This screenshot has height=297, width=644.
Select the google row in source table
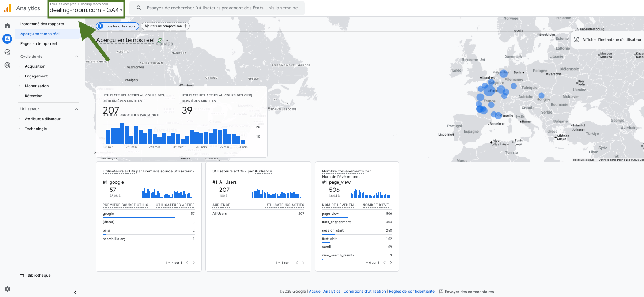click(x=148, y=214)
